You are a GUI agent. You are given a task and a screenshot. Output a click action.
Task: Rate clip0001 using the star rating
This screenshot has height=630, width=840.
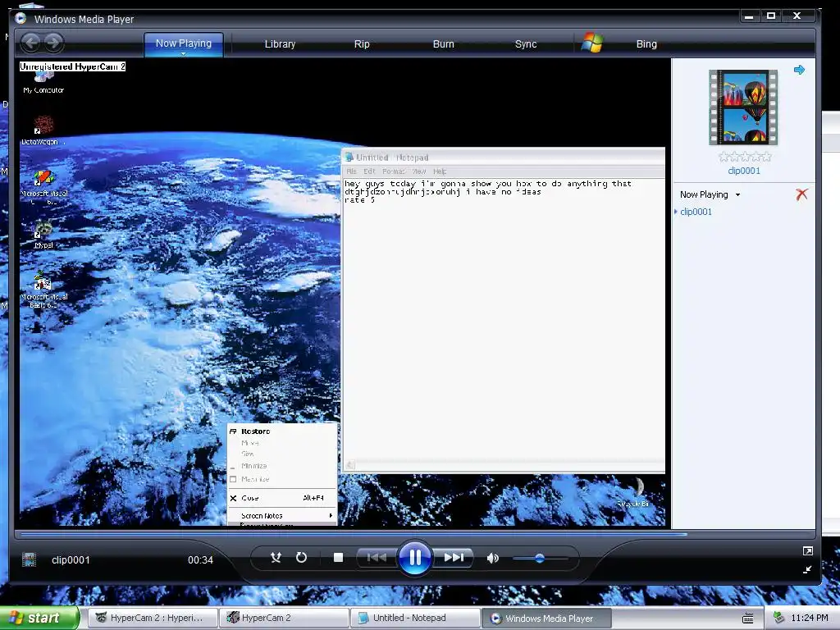pos(744,157)
